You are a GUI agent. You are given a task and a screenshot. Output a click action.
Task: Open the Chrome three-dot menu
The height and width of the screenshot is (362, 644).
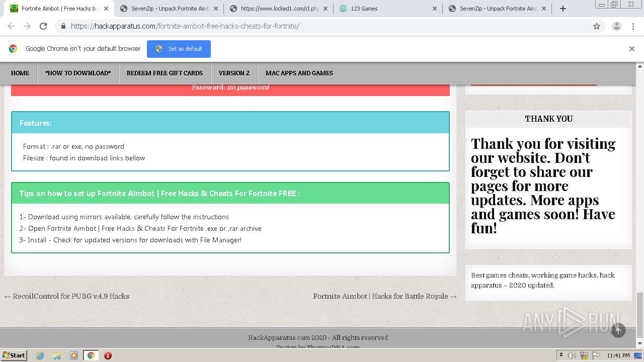tap(633, 26)
